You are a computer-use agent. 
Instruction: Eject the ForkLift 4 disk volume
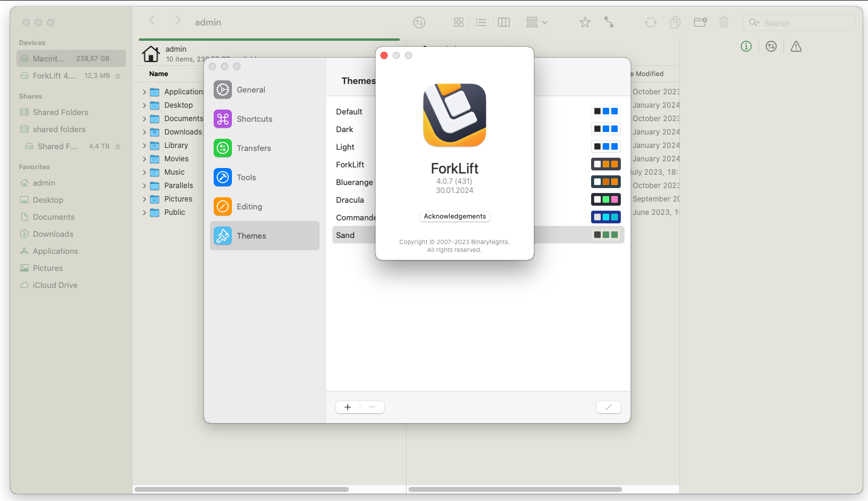pos(118,76)
